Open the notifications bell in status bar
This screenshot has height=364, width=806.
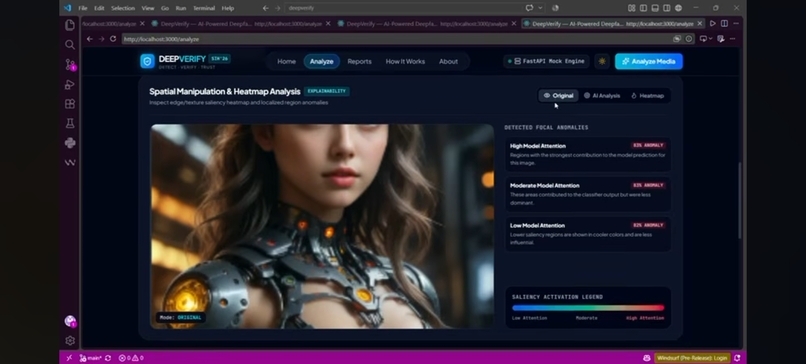pos(738,358)
